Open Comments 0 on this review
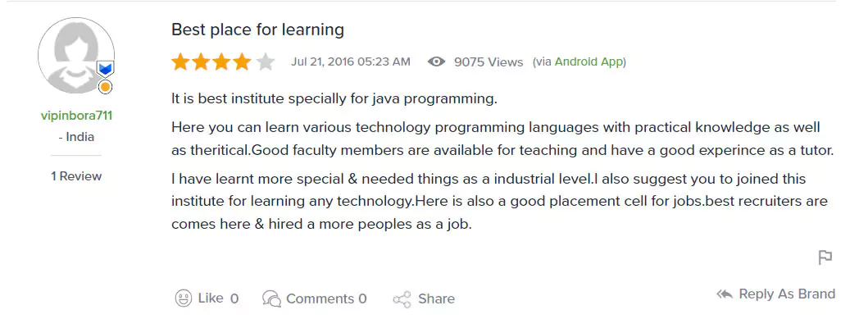868x328 pixels. 326,298
